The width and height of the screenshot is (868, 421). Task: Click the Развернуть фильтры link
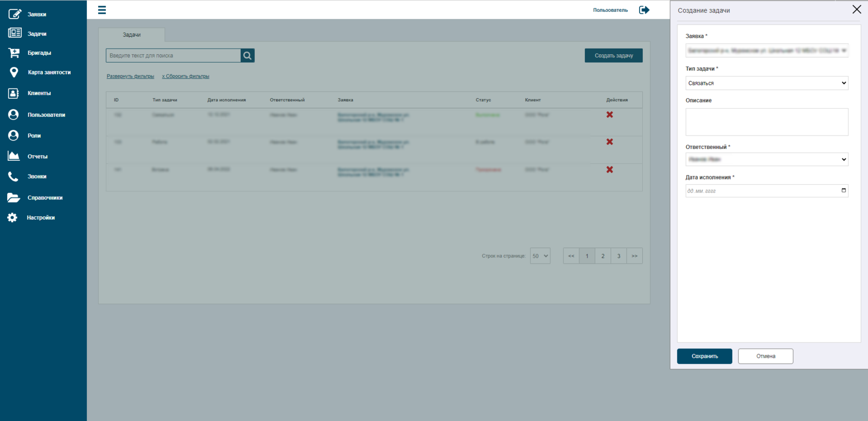click(130, 76)
